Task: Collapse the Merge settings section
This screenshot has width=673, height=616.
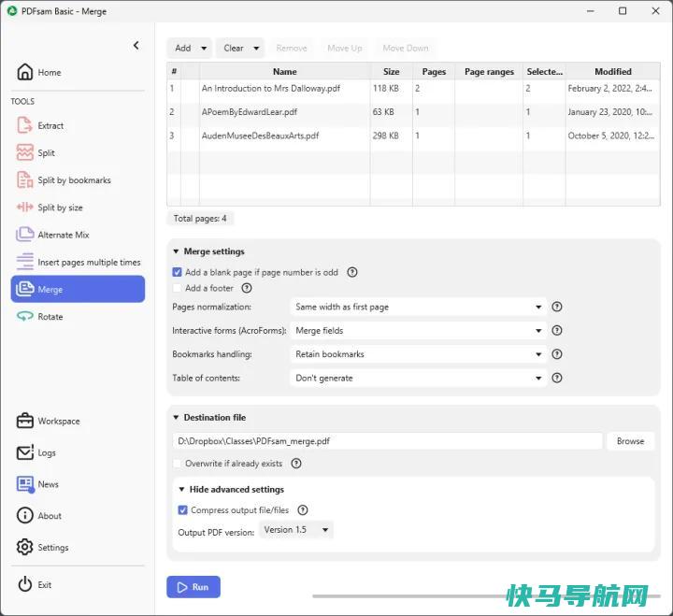Action: [176, 251]
